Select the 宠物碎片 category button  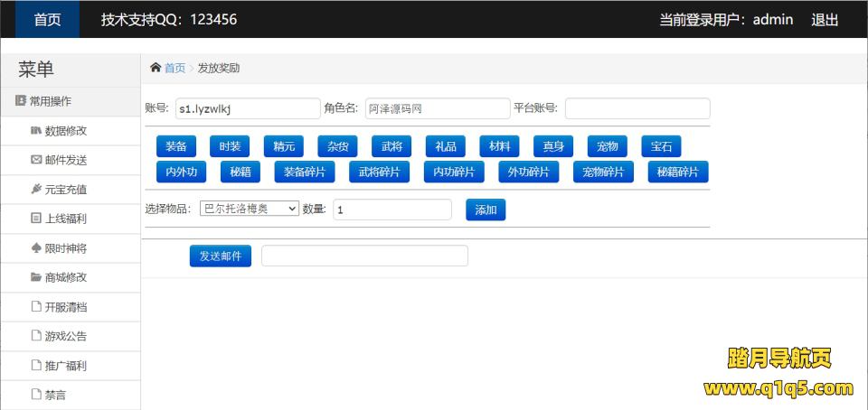click(x=603, y=172)
